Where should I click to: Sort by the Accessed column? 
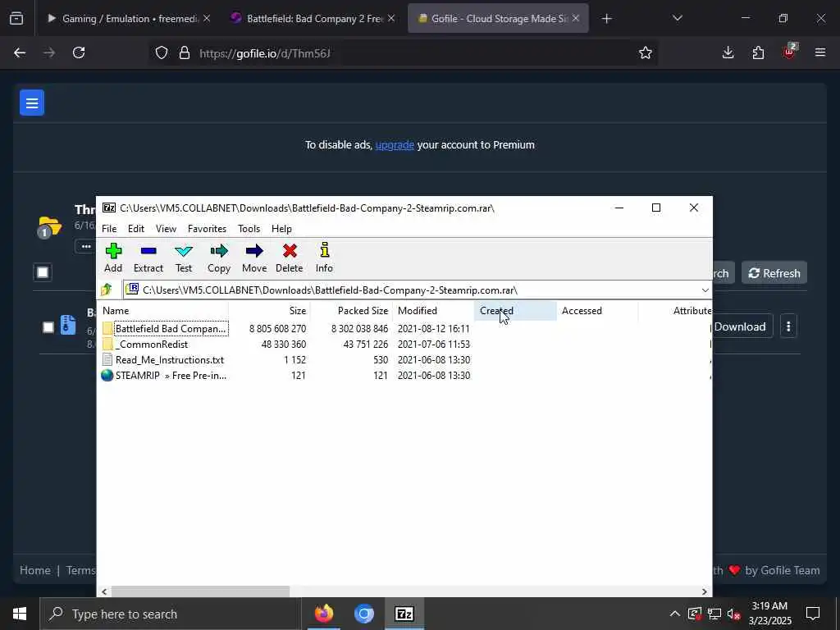coord(597,311)
